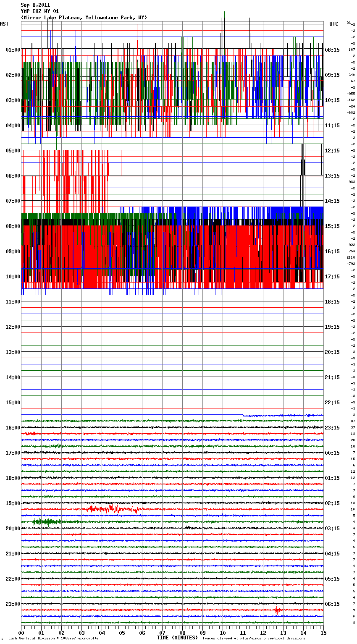Click the '19:15' UTC time label
The image size is (357, 644).
pyautogui.click(x=332, y=327)
